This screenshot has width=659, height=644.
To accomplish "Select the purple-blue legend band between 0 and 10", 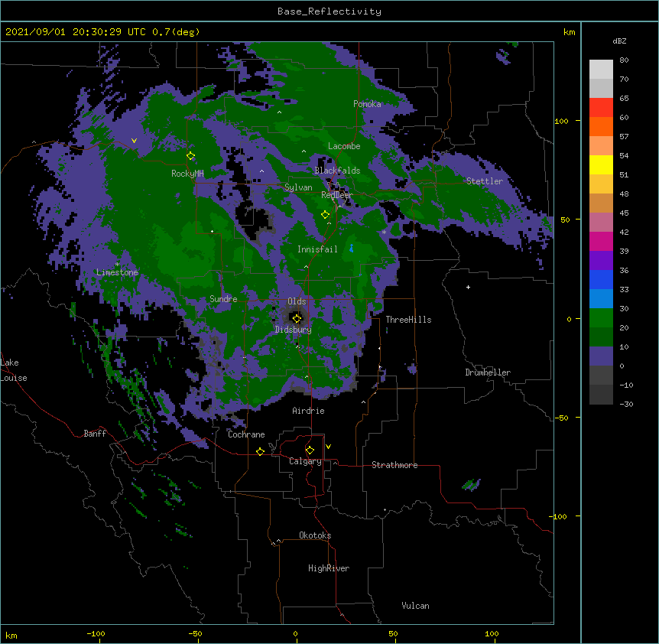I will (601, 356).
